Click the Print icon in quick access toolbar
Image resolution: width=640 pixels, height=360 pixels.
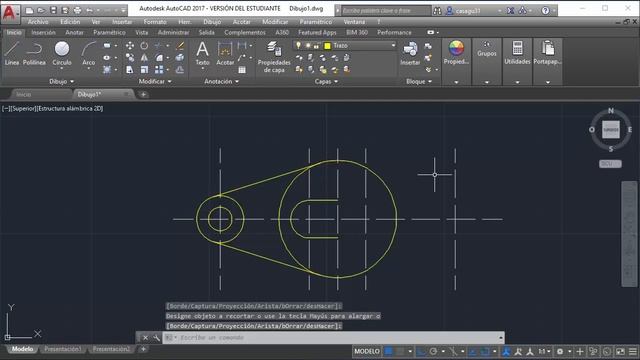point(77,10)
